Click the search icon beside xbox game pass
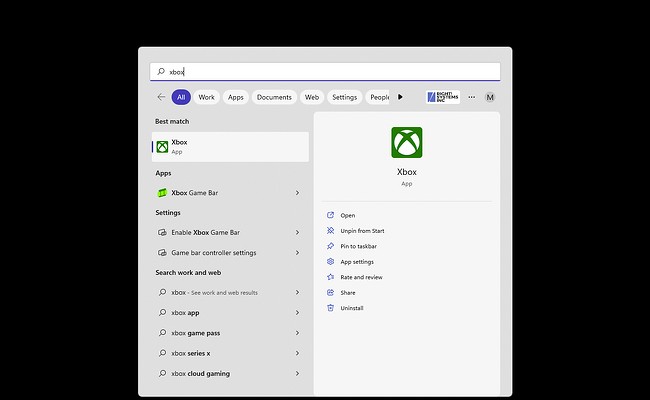Image resolution: width=650 pixels, height=400 pixels. tap(162, 333)
